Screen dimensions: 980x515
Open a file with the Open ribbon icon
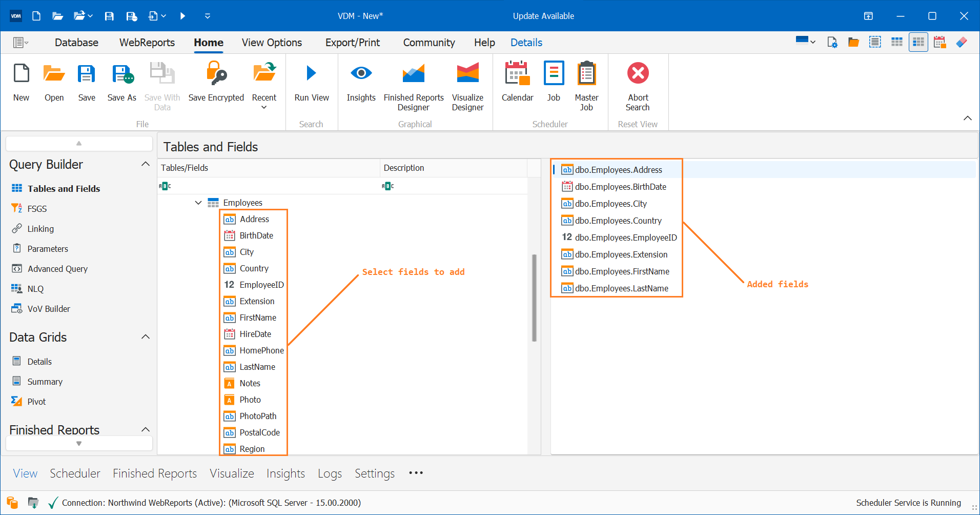(54, 73)
